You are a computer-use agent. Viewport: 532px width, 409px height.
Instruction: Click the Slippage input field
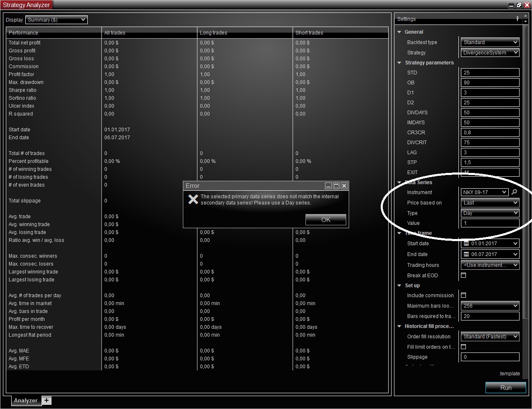tap(490, 357)
